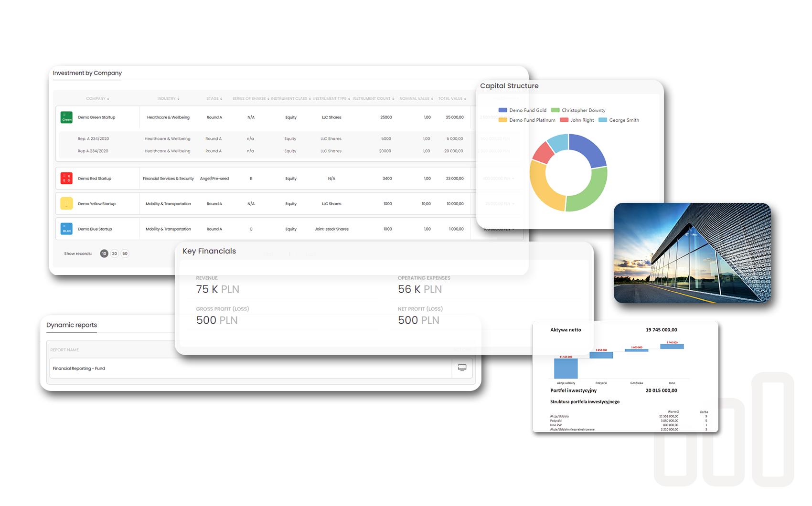Open the Demo Red Startup logo icon
812x506 pixels.
[x=66, y=179]
